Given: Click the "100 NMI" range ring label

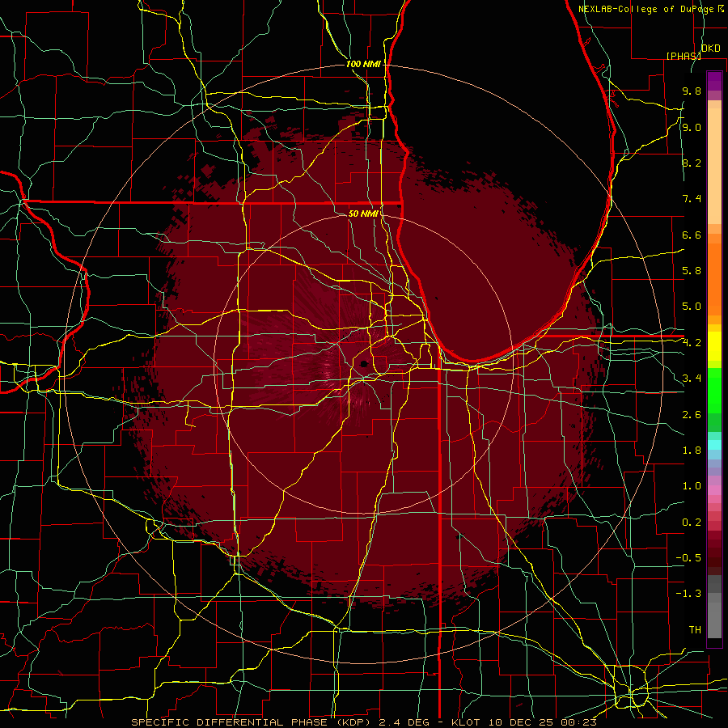Looking at the screenshot, I should coord(363,64).
